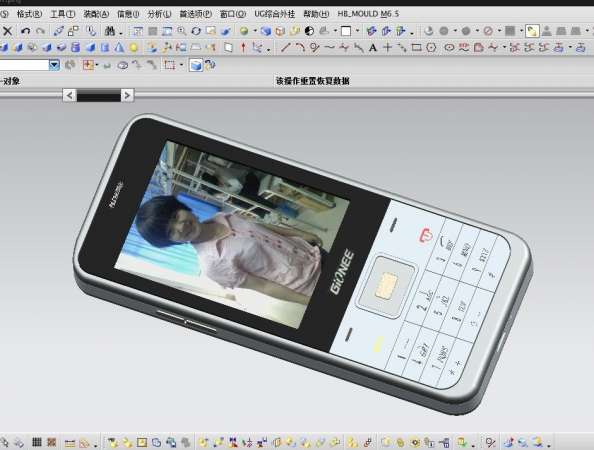Click the GIONEE logo on phone model
The width and height of the screenshot is (594, 450).
[342, 271]
